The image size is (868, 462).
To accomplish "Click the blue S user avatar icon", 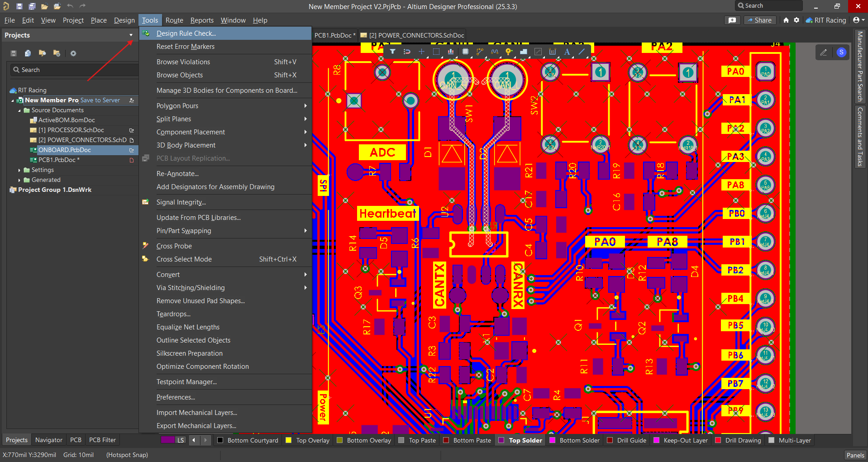I will [x=841, y=52].
